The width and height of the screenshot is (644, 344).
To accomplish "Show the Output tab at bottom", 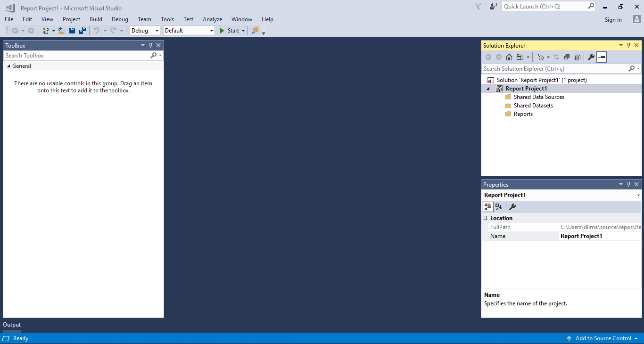I will pos(12,325).
